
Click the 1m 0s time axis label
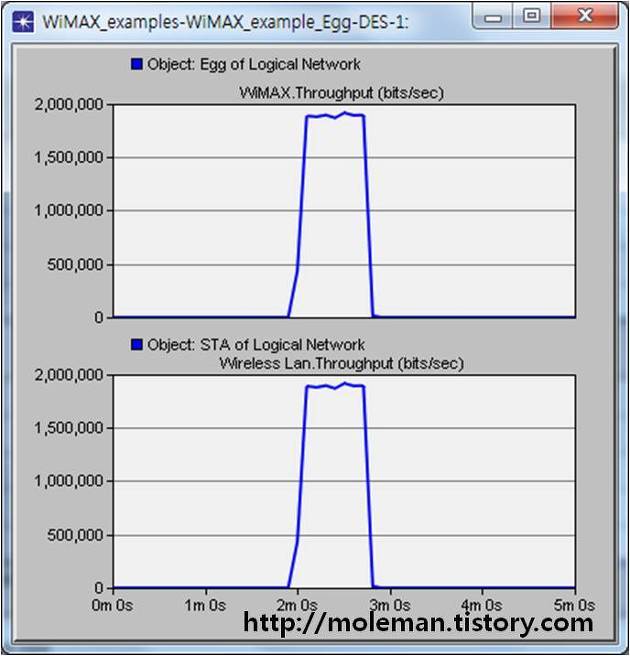[x=205, y=605]
